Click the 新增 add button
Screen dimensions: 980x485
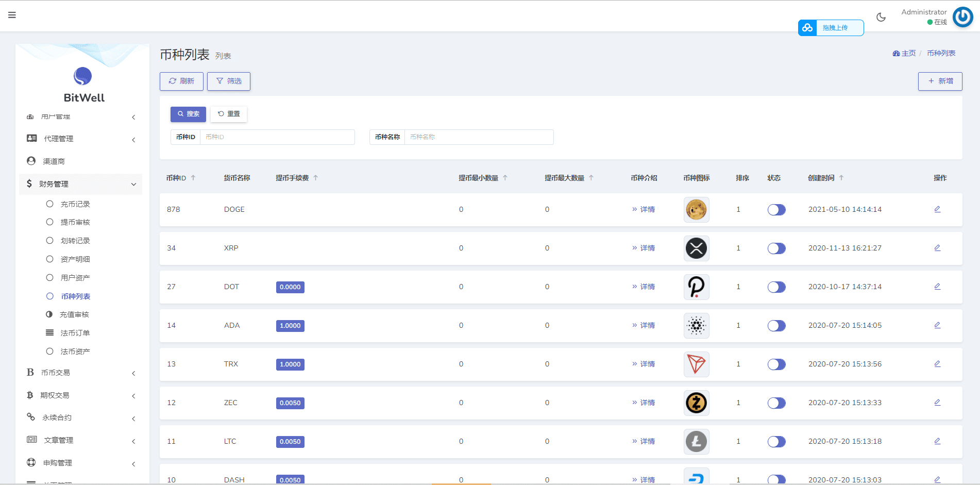pos(940,81)
